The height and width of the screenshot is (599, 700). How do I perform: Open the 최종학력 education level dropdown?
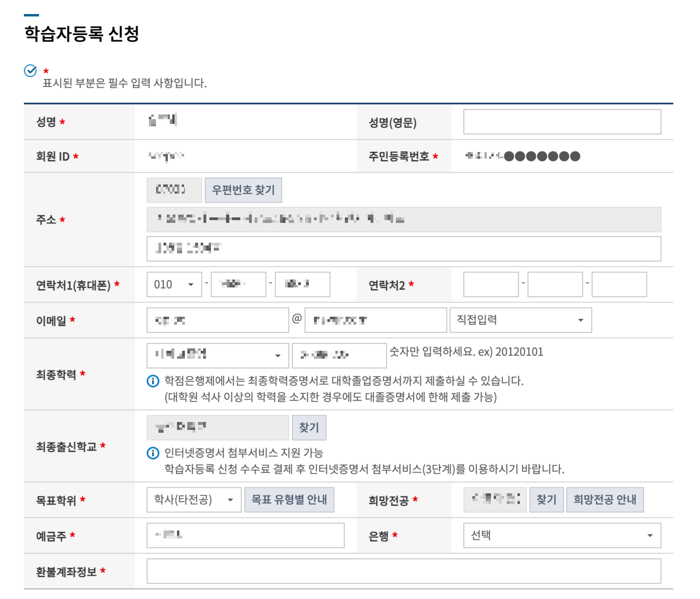(x=218, y=356)
